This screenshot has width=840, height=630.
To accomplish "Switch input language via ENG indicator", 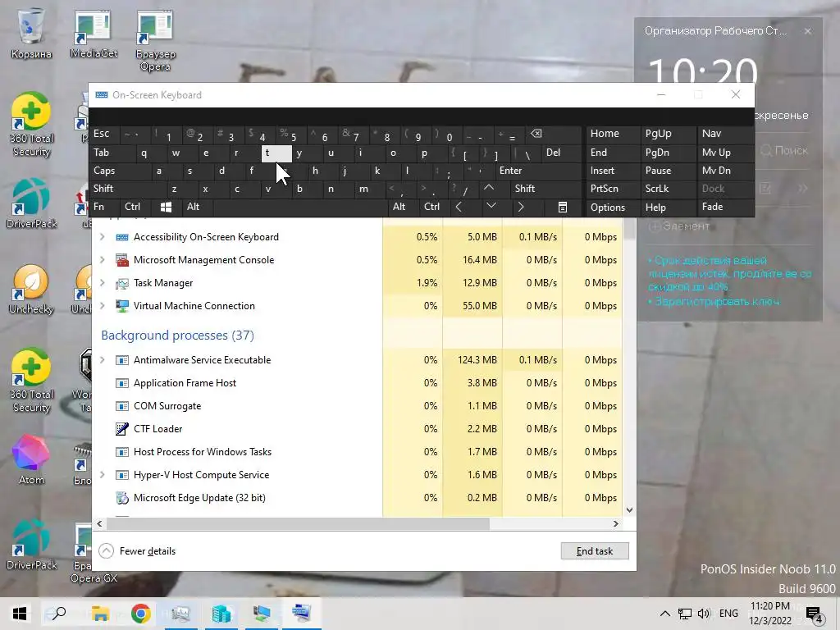I will (728, 614).
